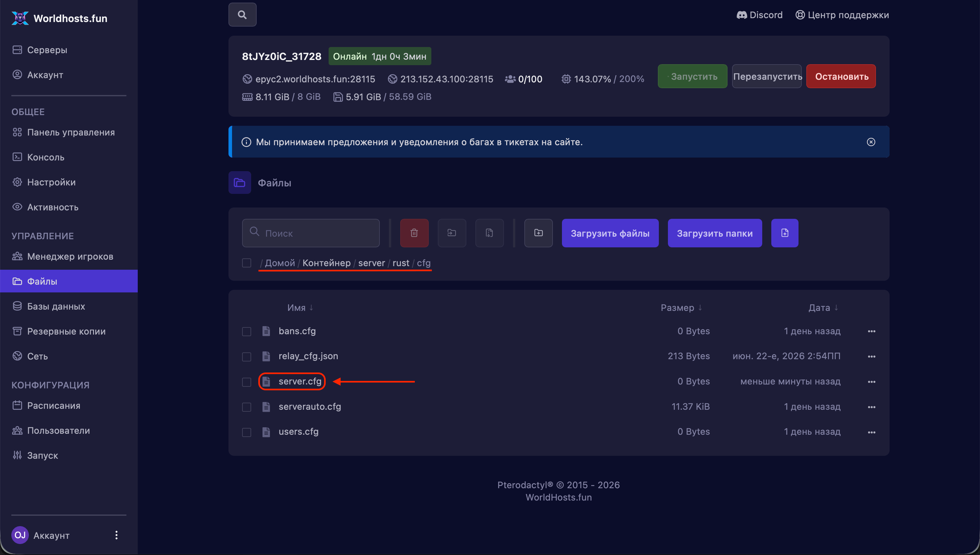Open the serverauto.cfg file
Image resolution: width=980 pixels, height=555 pixels.
point(310,406)
